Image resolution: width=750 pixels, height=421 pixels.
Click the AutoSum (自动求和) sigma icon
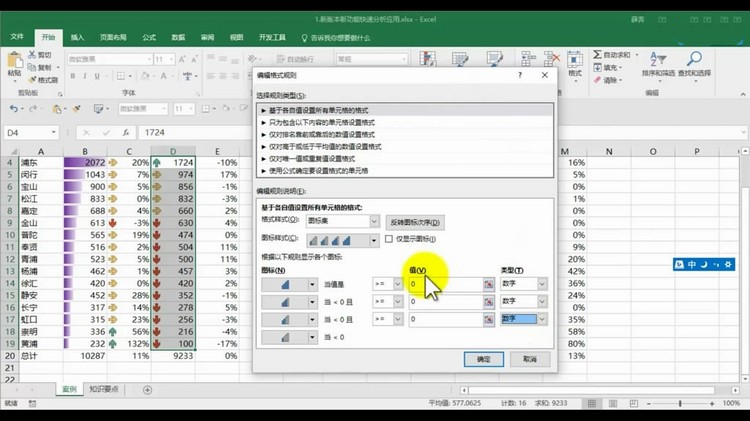tap(597, 55)
